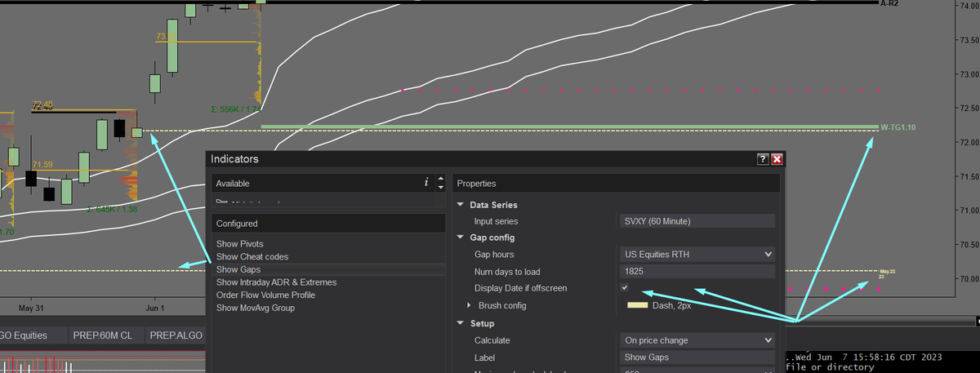Open the Indicators dialog help button
This screenshot has height=373, width=980.
(x=763, y=159)
